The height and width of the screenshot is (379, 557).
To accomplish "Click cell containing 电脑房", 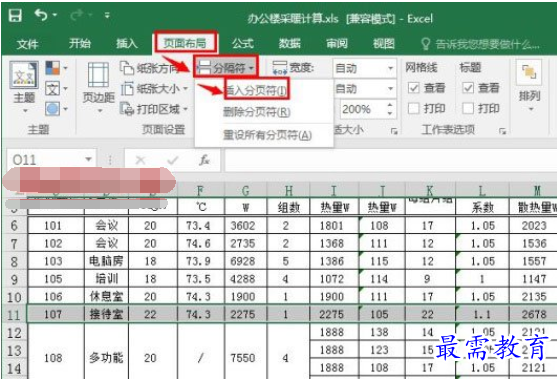I will (x=106, y=261).
